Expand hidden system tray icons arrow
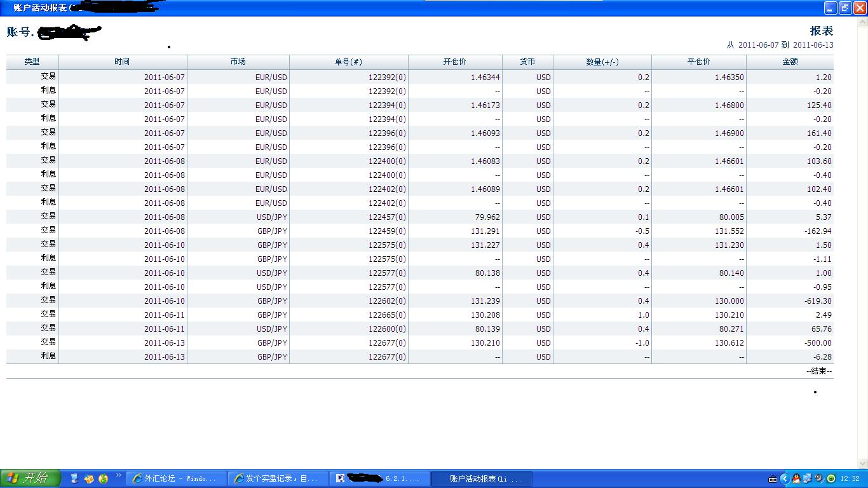This screenshot has width=868, height=488. pos(785,478)
